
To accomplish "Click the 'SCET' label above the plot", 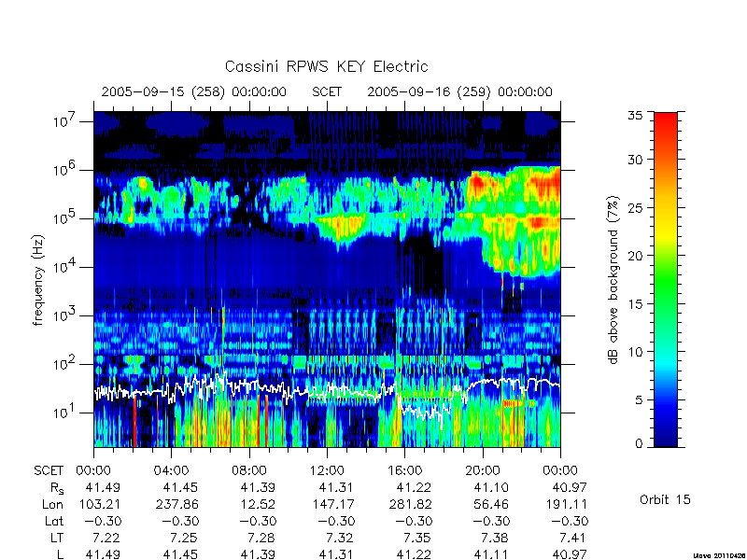I will [x=327, y=91].
